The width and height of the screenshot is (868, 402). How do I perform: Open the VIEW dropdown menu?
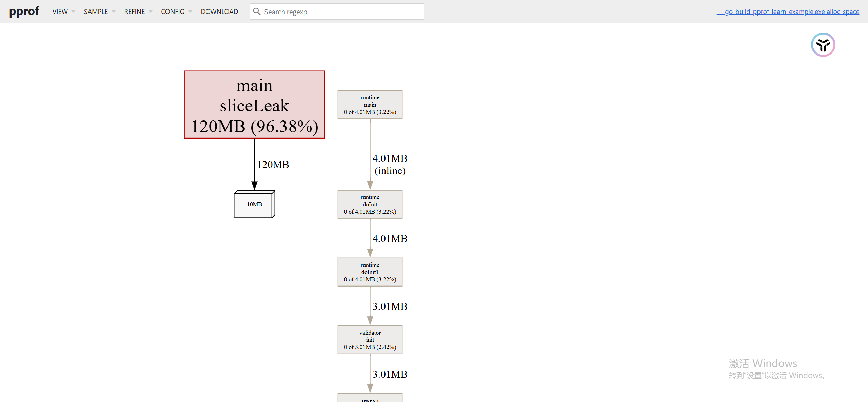63,12
